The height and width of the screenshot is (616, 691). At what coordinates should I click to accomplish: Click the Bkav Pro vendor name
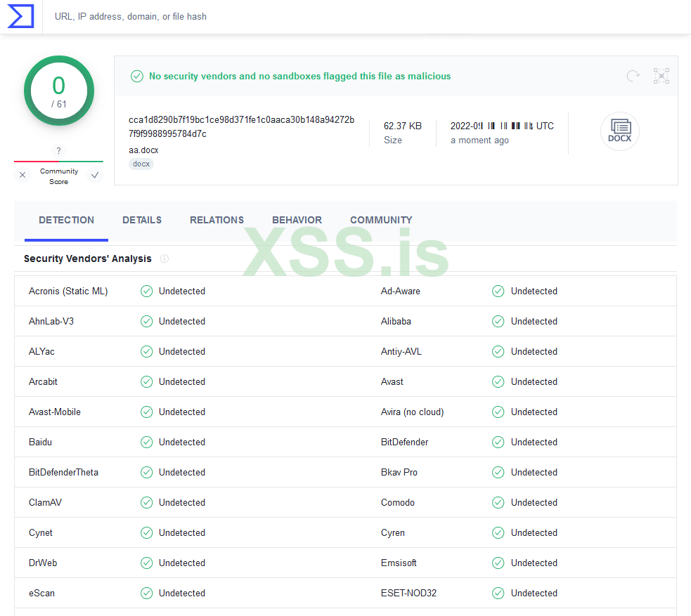point(399,473)
